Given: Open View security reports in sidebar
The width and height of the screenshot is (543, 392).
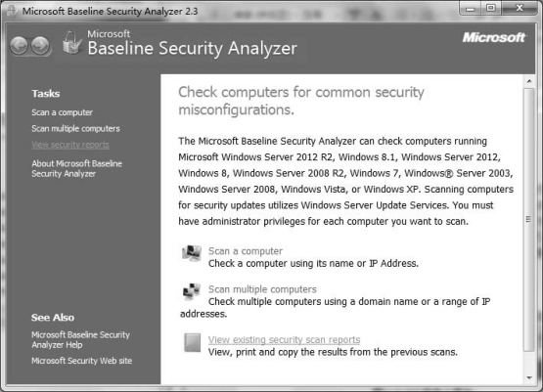Looking at the screenshot, I should [x=70, y=145].
